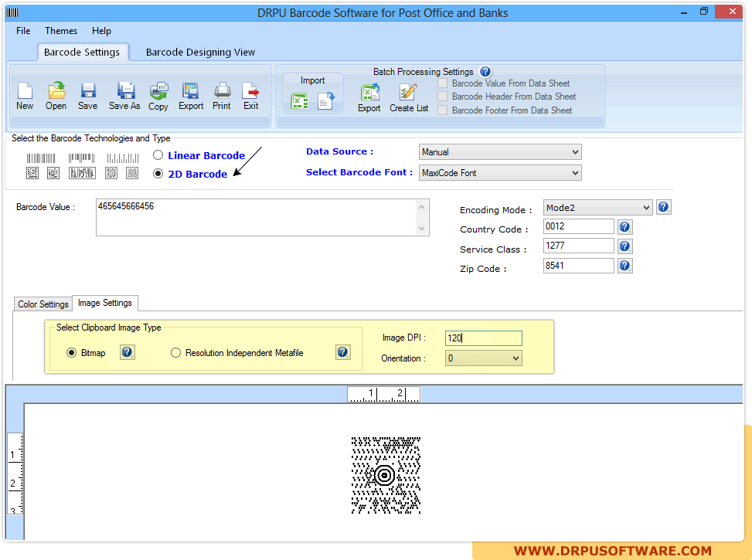Viewport: 752px width, 560px height.
Task: Open Resolution Independent Metafile help icon
Action: tap(342, 352)
